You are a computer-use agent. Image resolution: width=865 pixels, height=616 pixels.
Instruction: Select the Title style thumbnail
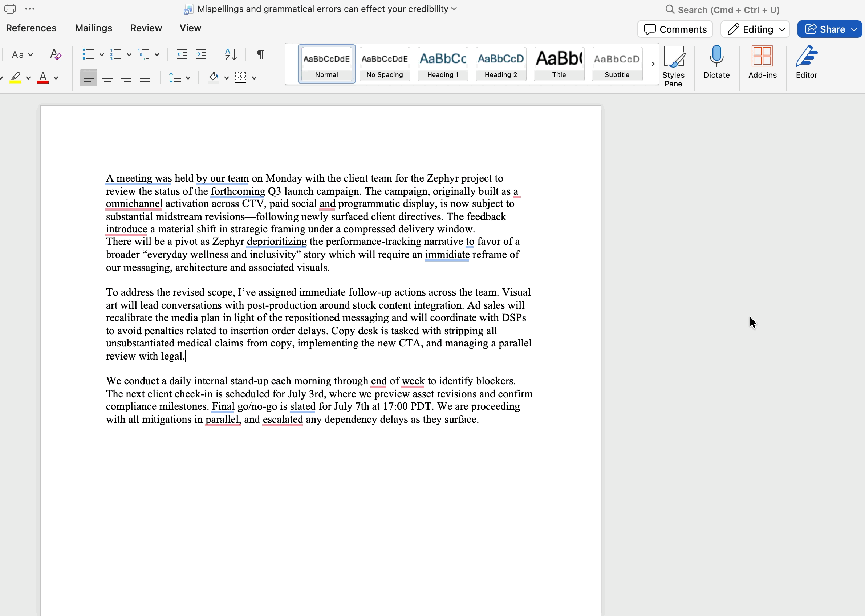[559, 64]
